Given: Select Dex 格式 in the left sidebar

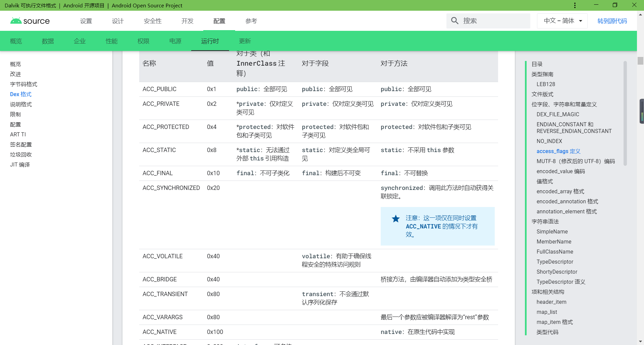Looking at the screenshot, I should [20, 94].
